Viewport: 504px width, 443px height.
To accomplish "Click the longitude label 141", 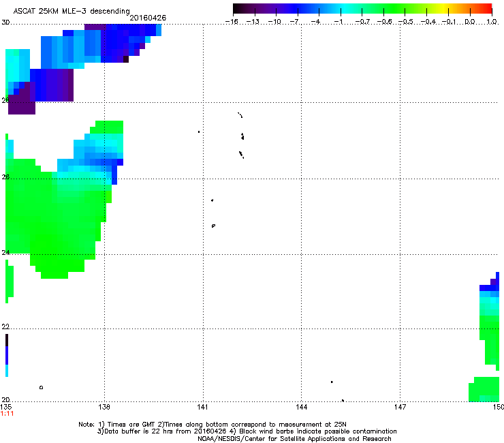I will [x=202, y=407].
